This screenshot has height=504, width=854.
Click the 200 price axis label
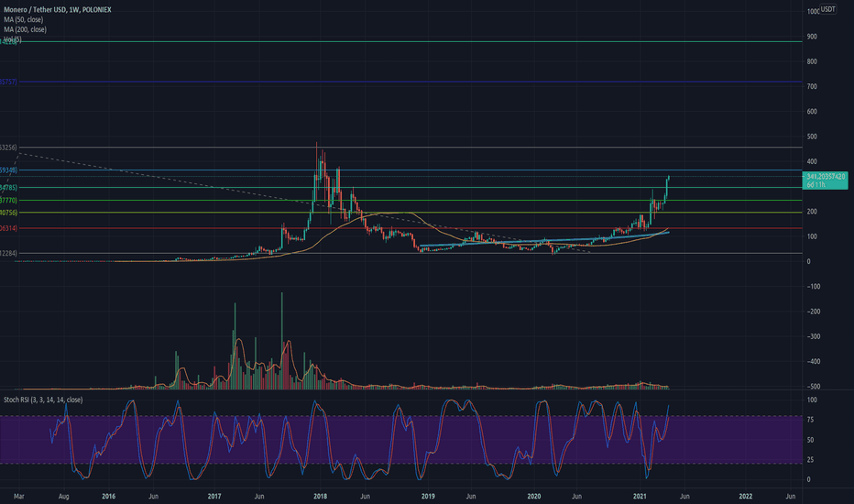[812, 212]
